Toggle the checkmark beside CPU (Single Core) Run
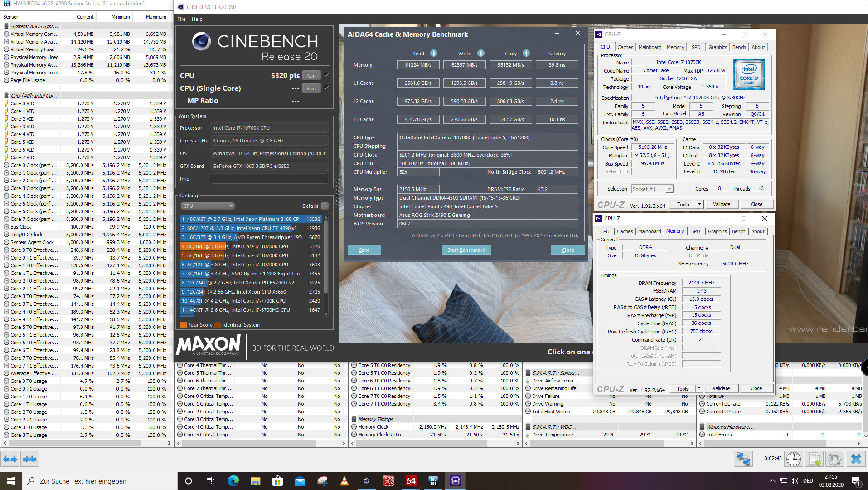The image size is (868, 490). click(326, 88)
